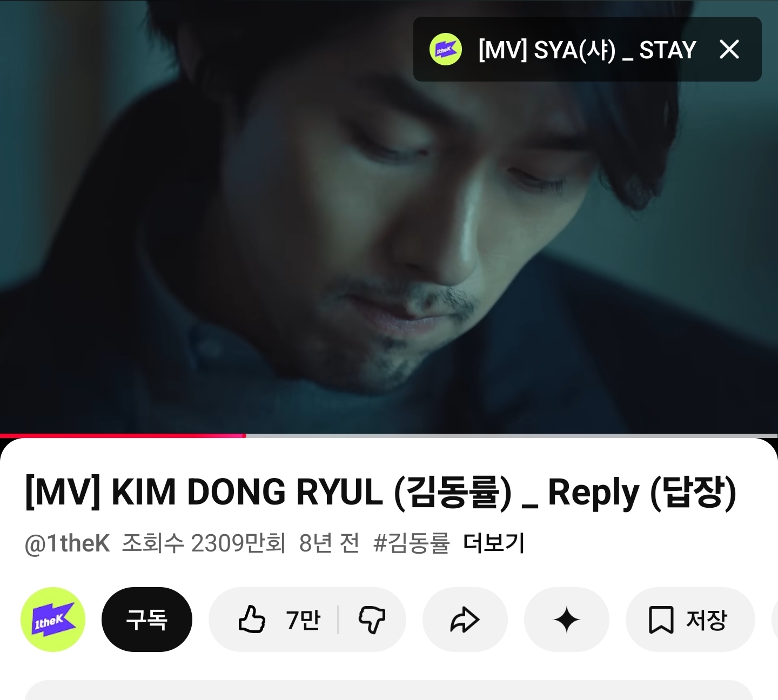Viewport: 778px width, 700px height.
Task: Tap the 8년 전 upload date text
Action: coord(329,543)
